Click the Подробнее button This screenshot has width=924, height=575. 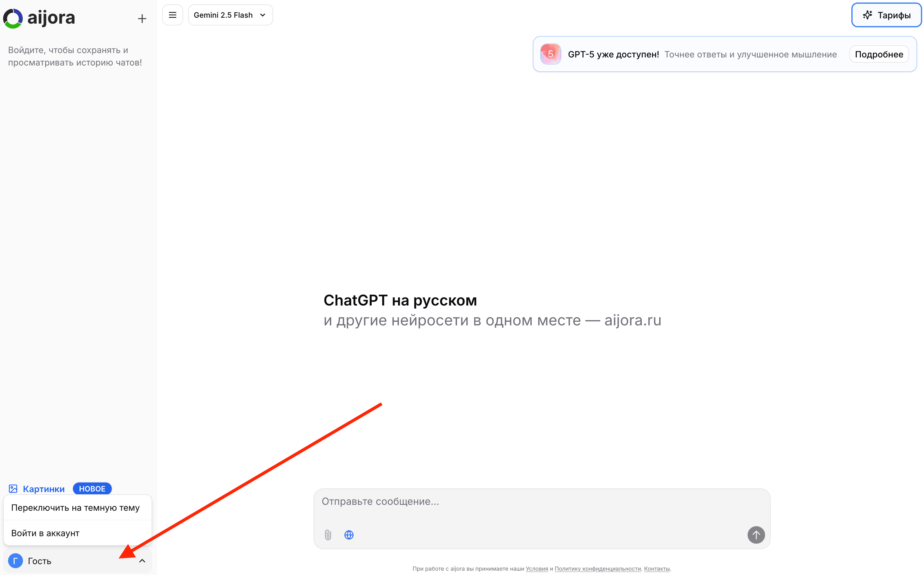879,54
